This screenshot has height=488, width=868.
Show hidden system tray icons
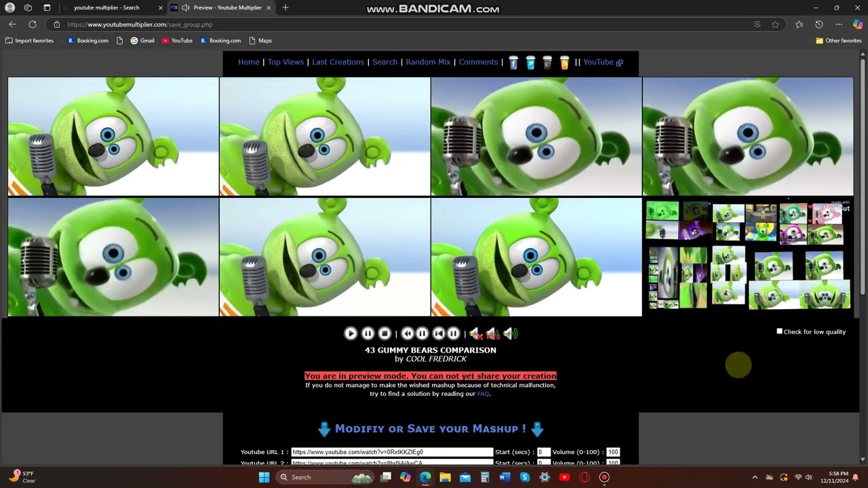pyautogui.click(x=755, y=477)
